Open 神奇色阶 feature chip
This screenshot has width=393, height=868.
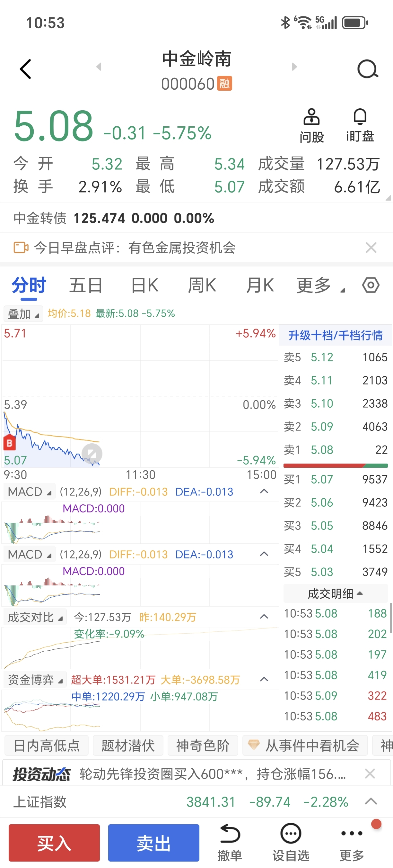tap(203, 745)
